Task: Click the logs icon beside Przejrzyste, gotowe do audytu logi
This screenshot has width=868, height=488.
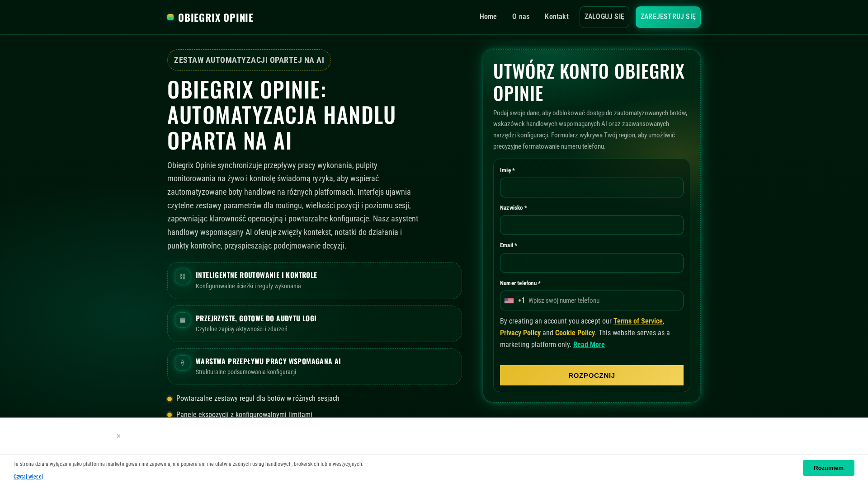Action: (x=183, y=320)
